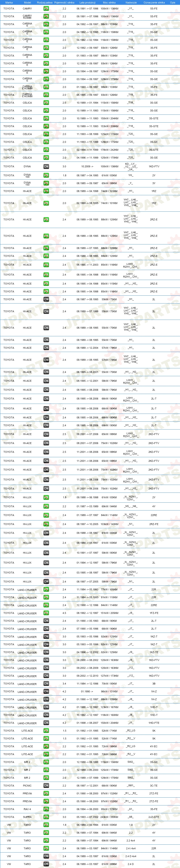This screenshot has height=868, width=180.
Task: Click the diesel ON icon in the TARO 2.4 D 4x4 row
Action: pos(46,856)
